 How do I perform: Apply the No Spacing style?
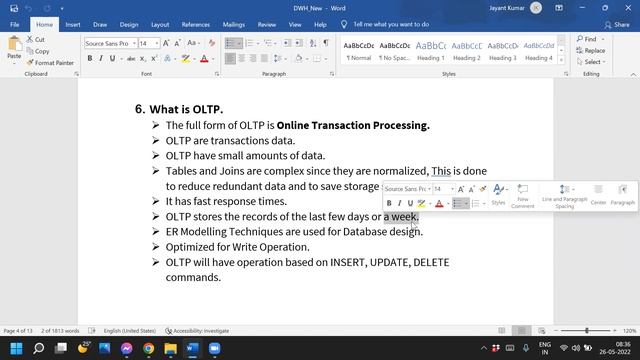(395, 51)
